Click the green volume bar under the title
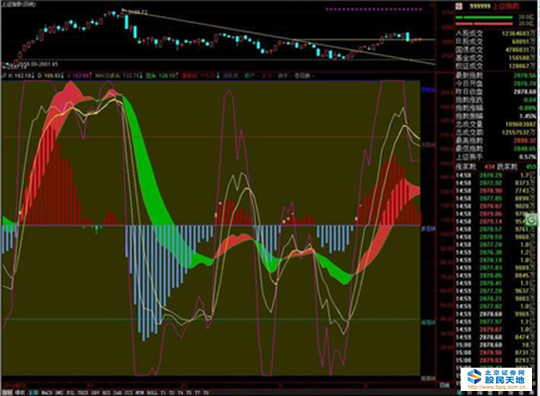Viewport: 540px width, 396px height. click(x=484, y=17)
